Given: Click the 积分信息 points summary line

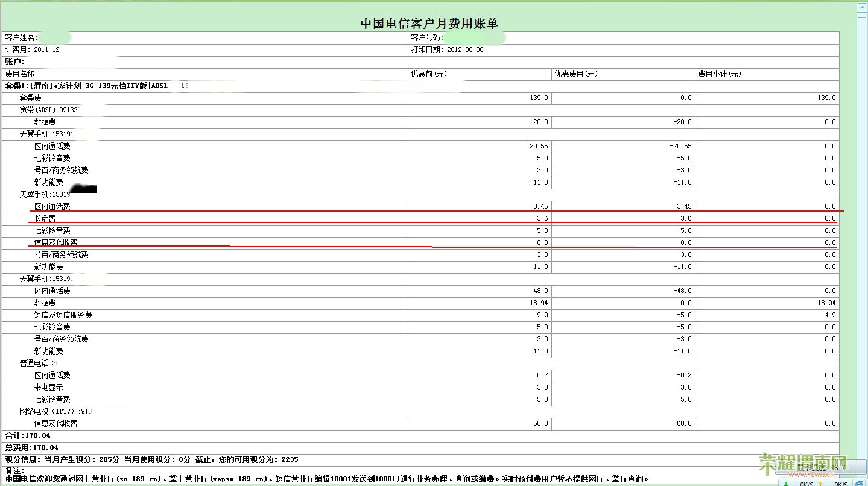Looking at the screenshot, I should tap(151, 459).
